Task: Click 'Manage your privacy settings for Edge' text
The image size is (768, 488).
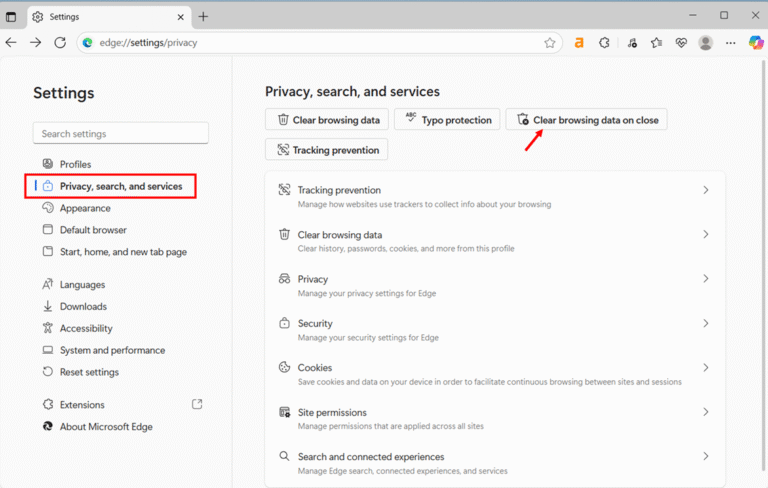Action: [367, 293]
